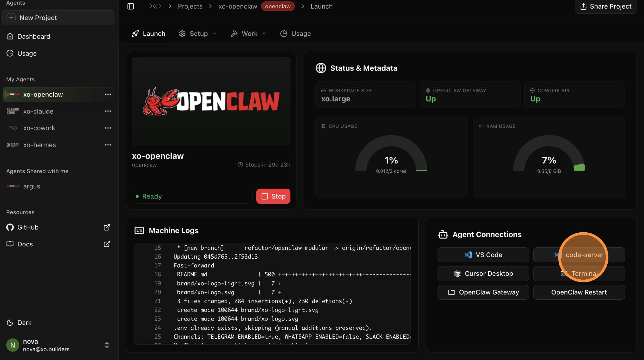Open the OpenClaw Gateway folder button
The image size is (644, 360).
tap(483, 292)
